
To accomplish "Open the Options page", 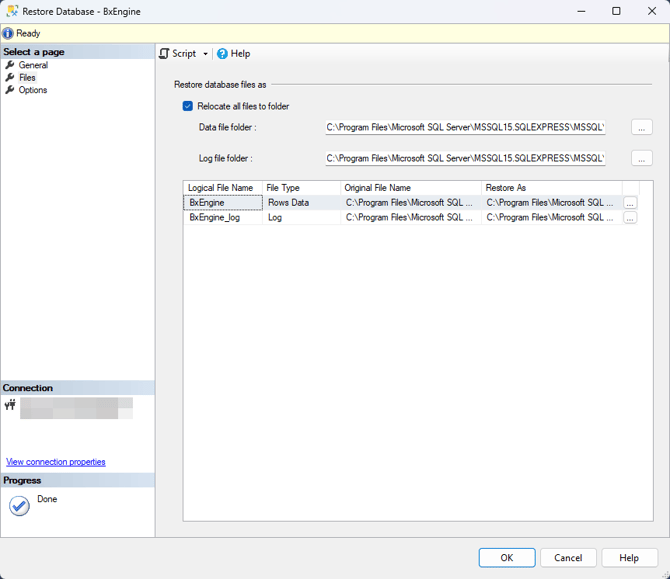I will coord(32,90).
